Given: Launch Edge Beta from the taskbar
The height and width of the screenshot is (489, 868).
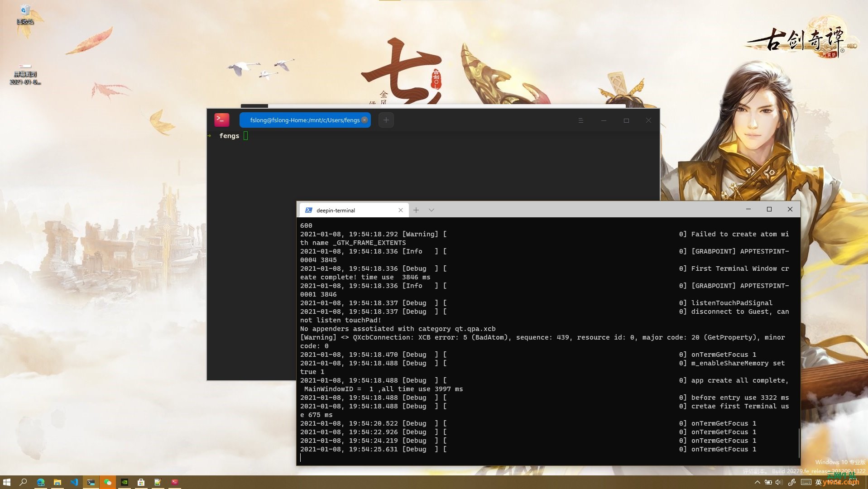Looking at the screenshot, I should (x=40, y=482).
